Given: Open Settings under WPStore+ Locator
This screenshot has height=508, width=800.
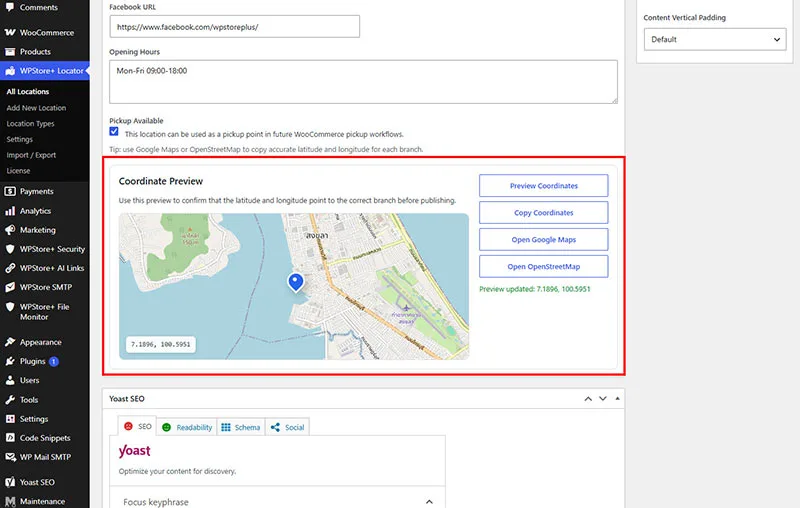Looking at the screenshot, I should click(x=19, y=139).
